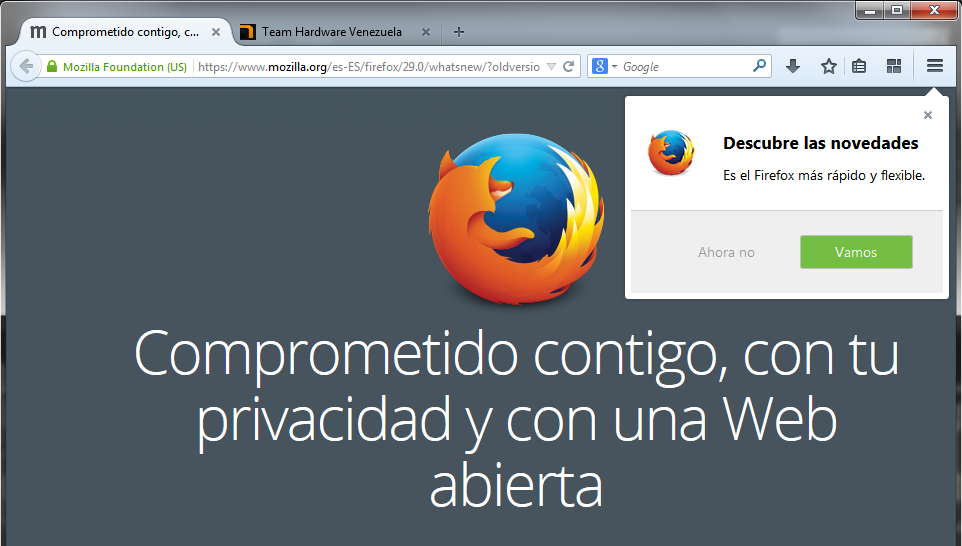Click inside the Google search field
This screenshot has height=546, width=962.
coord(685,67)
